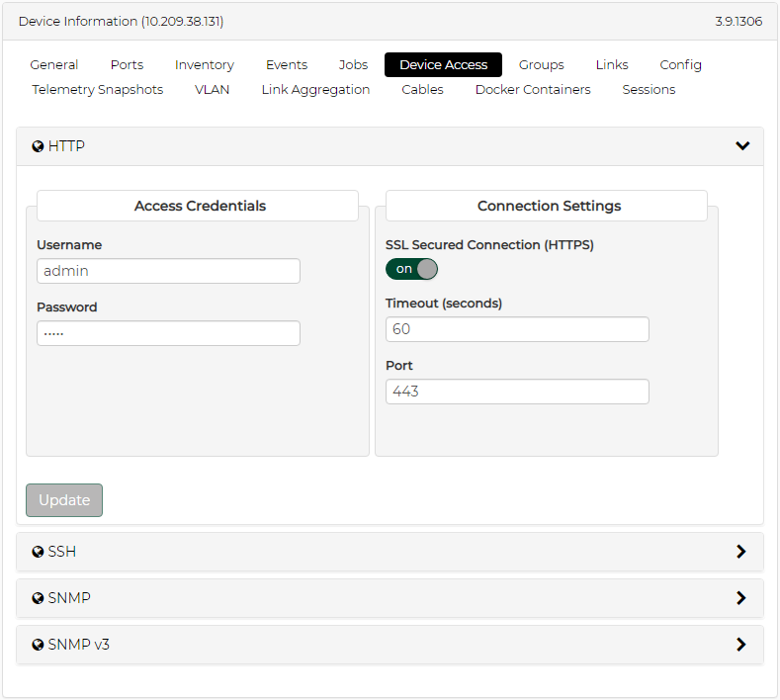
Task: Click the Timeout seconds field
Action: coord(517,329)
